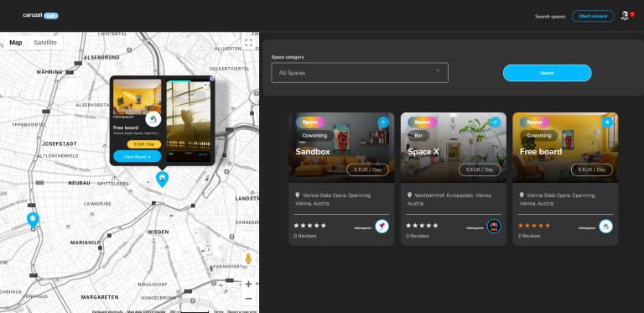Click the 5 EUR / Day price on Space X
Screen dimensions: 644x313
tap(480, 170)
